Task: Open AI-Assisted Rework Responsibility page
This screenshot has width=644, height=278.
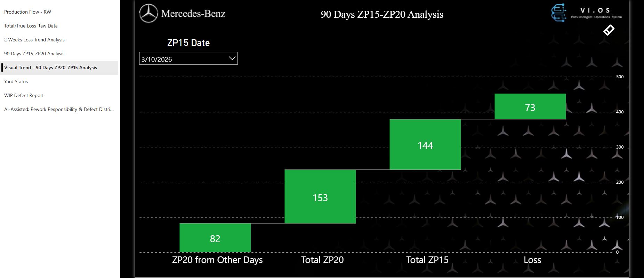Action: (x=59, y=109)
